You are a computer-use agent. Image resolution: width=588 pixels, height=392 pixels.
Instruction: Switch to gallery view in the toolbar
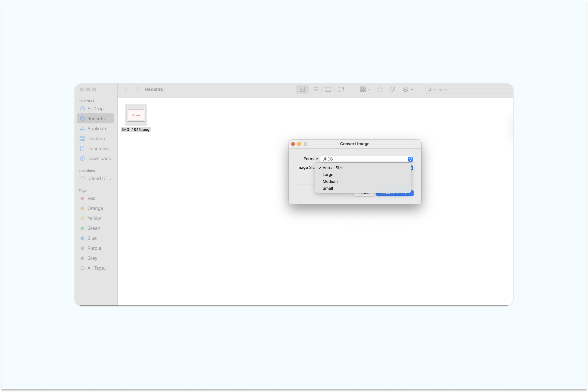pyautogui.click(x=341, y=89)
